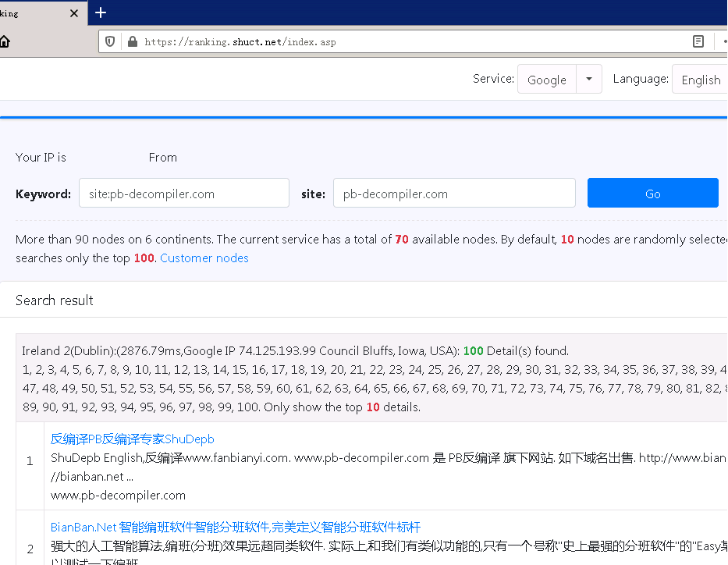Open result 反编译PB反编译专家ShuDepb link
Image resolution: width=728 pixels, height=565 pixels.
coord(133,439)
